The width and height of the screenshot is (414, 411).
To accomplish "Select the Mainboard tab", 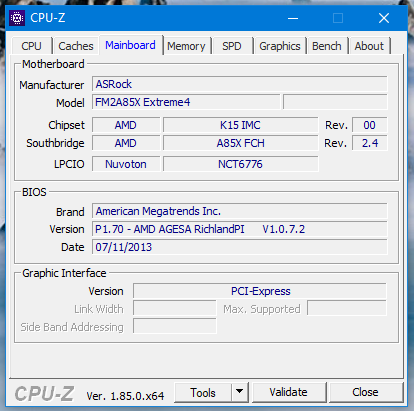I will 130,45.
